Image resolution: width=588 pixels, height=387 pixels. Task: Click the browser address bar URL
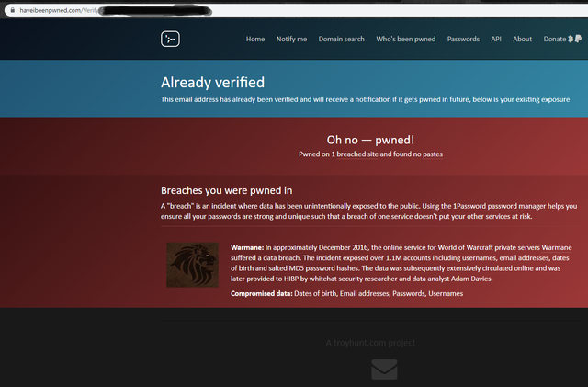coord(59,10)
